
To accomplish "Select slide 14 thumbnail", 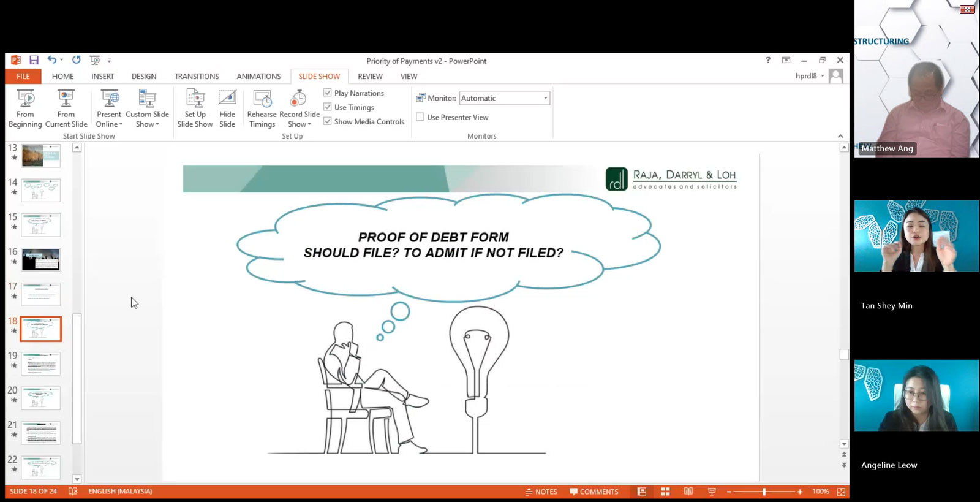I will pyautogui.click(x=41, y=190).
